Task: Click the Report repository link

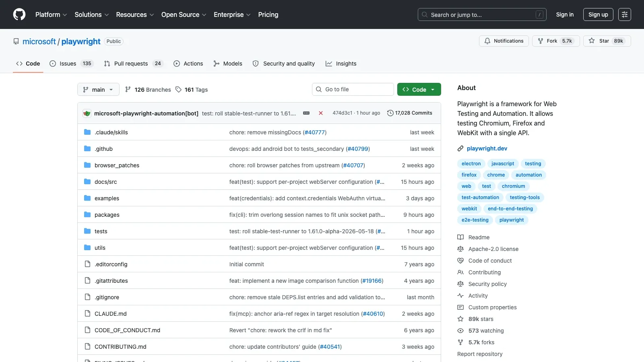Action: click(480, 354)
